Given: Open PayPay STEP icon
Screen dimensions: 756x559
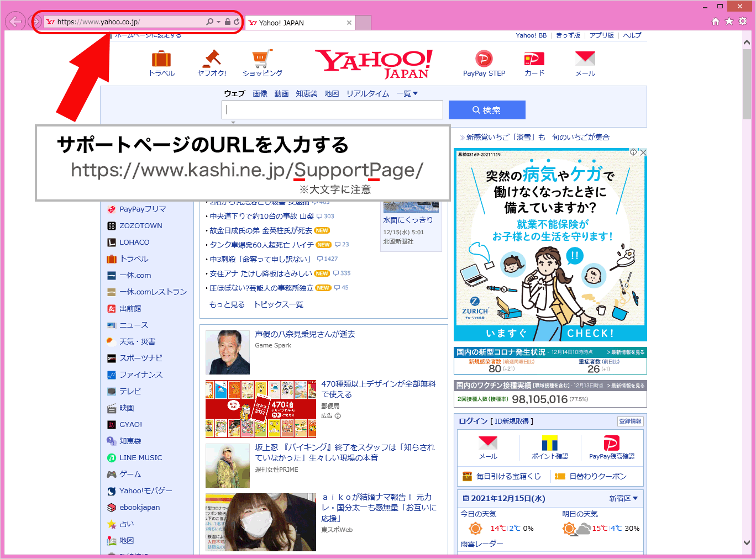Looking at the screenshot, I should (484, 59).
